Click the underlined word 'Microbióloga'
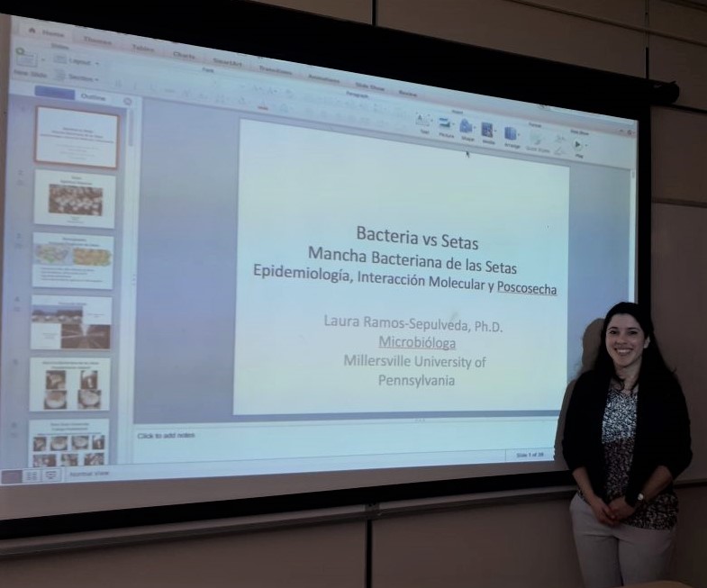The height and width of the screenshot is (588, 707). 417,343
